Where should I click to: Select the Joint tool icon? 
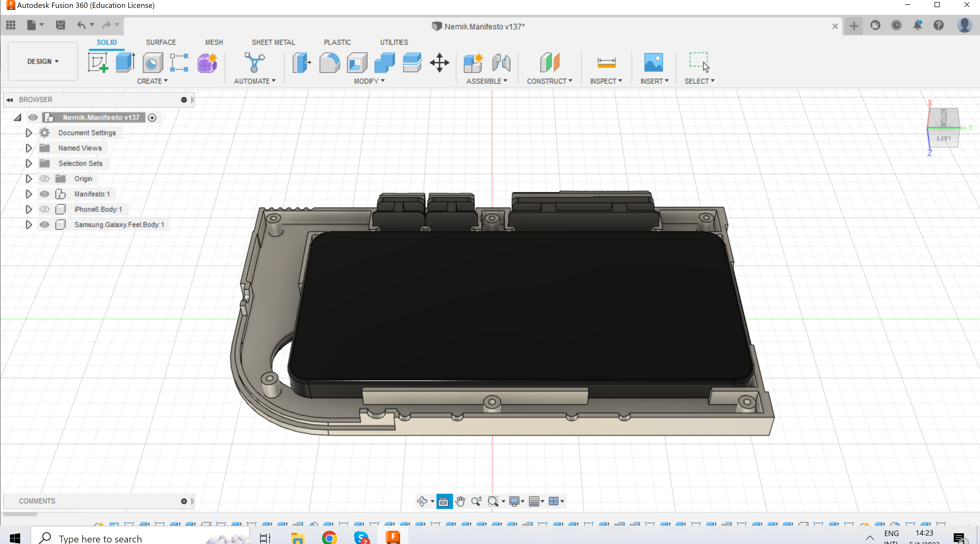pos(501,62)
